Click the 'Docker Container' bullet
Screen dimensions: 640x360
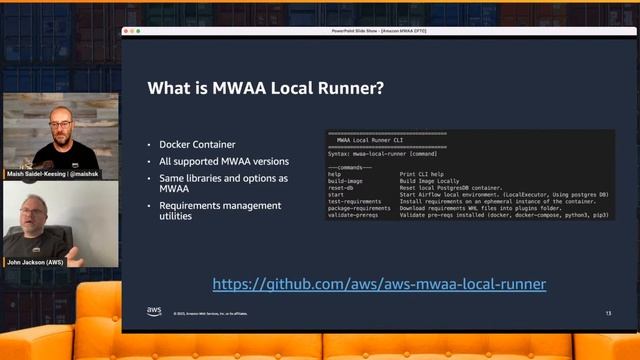(197, 144)
